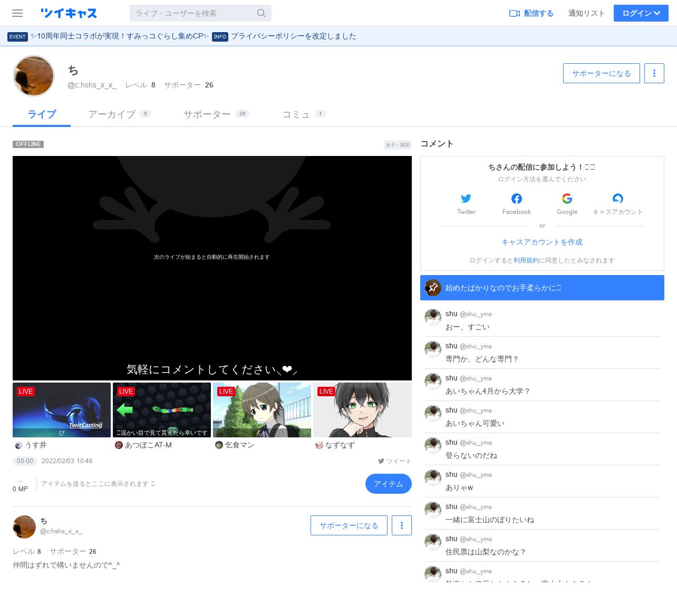Click the 乞食マン small user avatar

[x=219, y=445]
